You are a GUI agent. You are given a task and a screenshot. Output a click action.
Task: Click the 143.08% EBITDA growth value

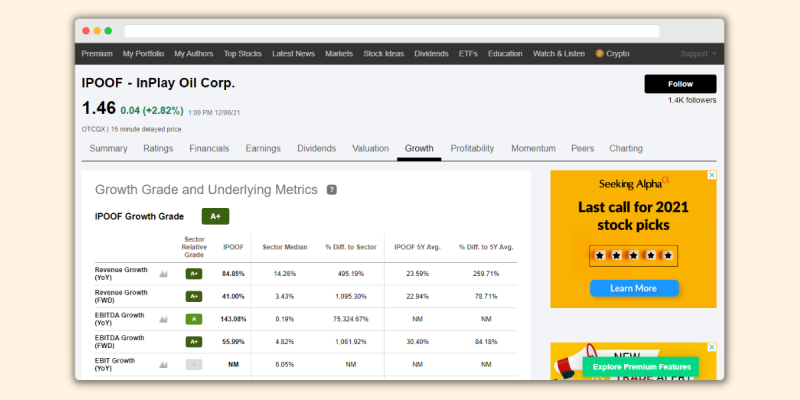[233, 319]
